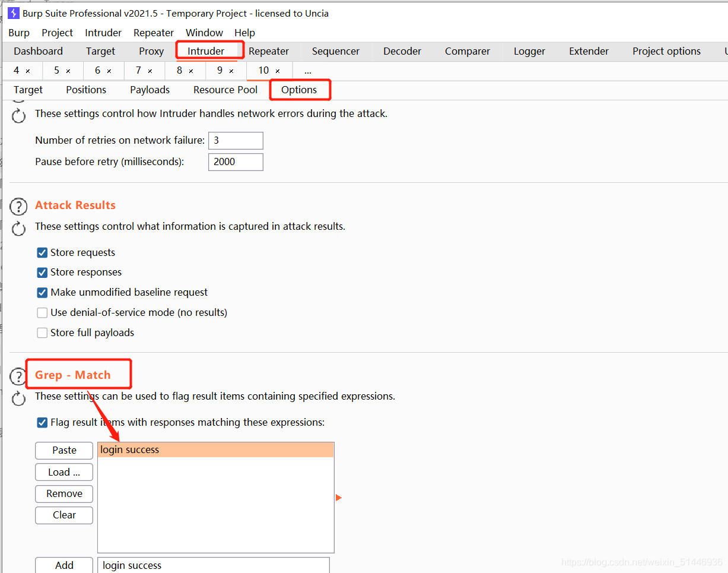Switch to the Decoder tab
Screen dimensions: 728x573
click(x=402, y=51)
